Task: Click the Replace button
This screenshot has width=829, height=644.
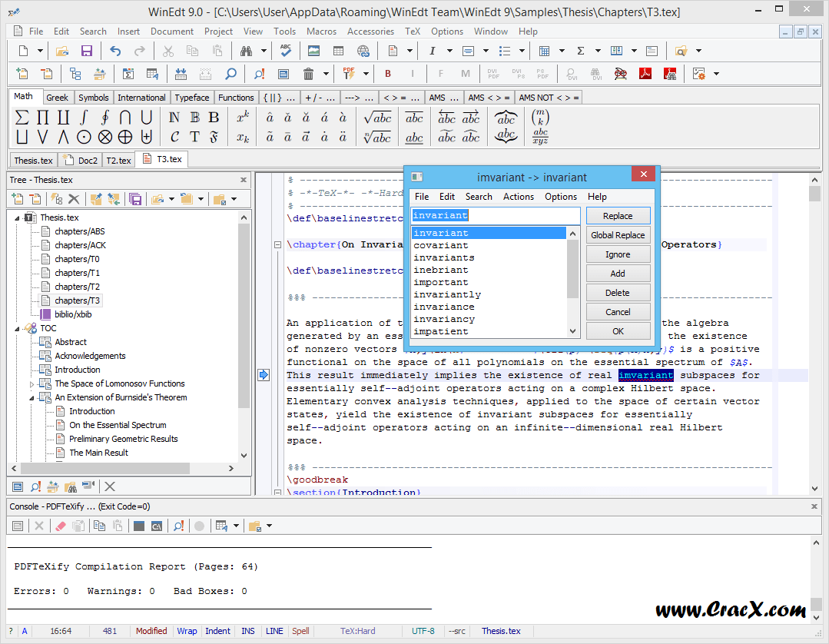Action: (x=618, y=216)
